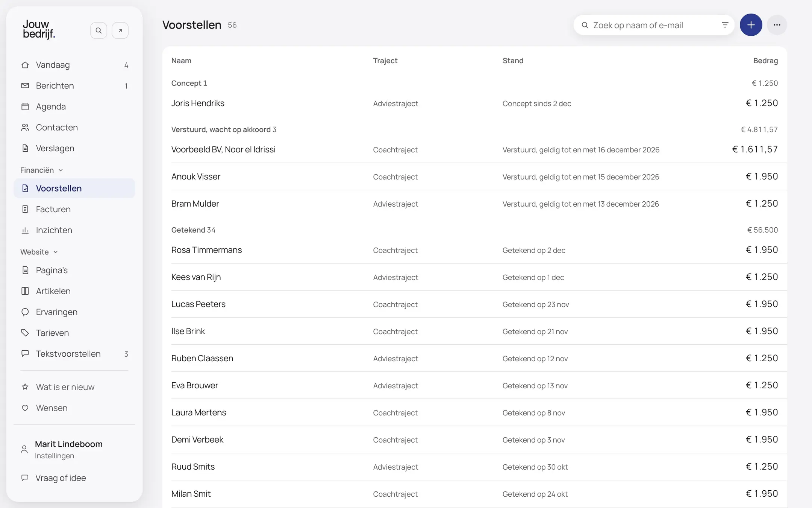
Task: Open Lucas Peeters proposal
Action: pyautogui.click(x=474, y=304)
